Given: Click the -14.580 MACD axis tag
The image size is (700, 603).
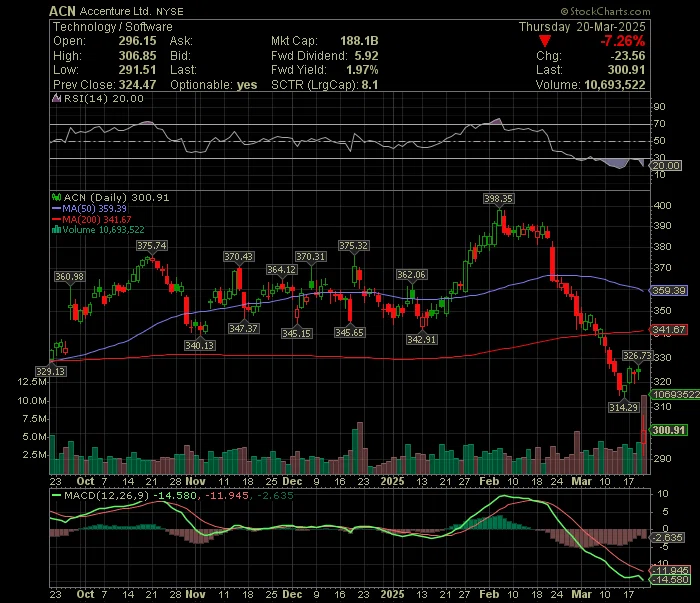Looking at the screenshot, I should [x=670, y=580].
